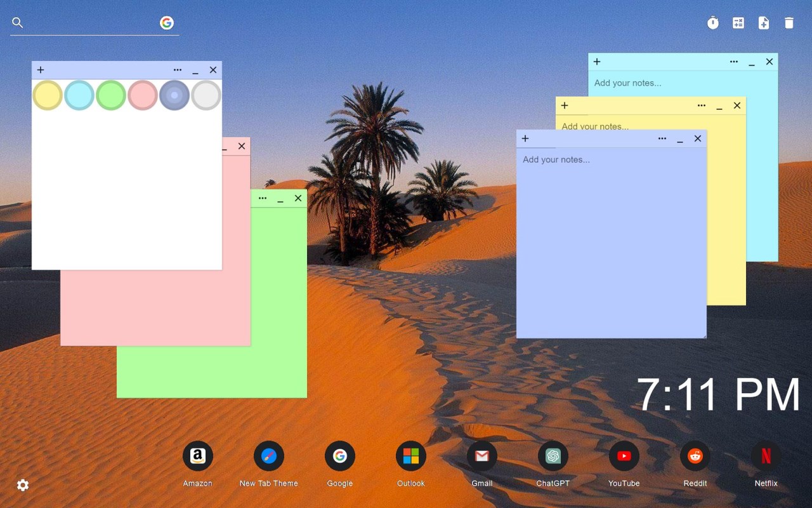Launch the ChatGPT shortcut
Viewport: 812px width, 508px height.
coord(553,456)
